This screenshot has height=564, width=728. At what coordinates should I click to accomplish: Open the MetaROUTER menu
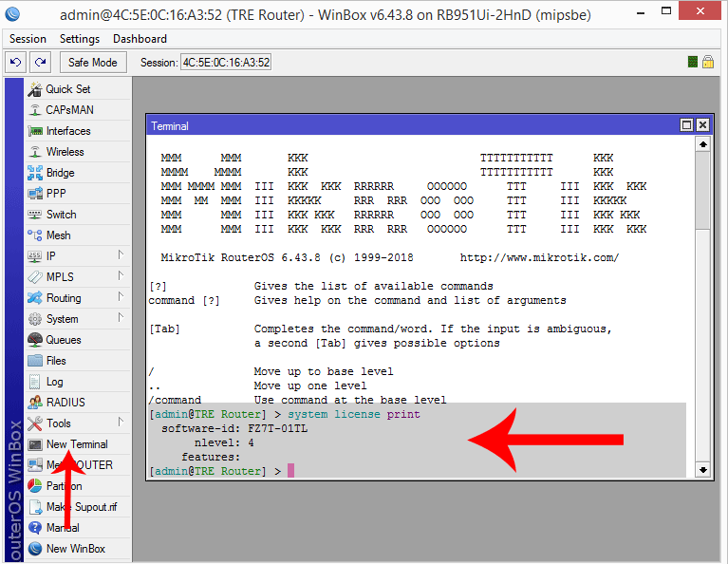[78, 465]
